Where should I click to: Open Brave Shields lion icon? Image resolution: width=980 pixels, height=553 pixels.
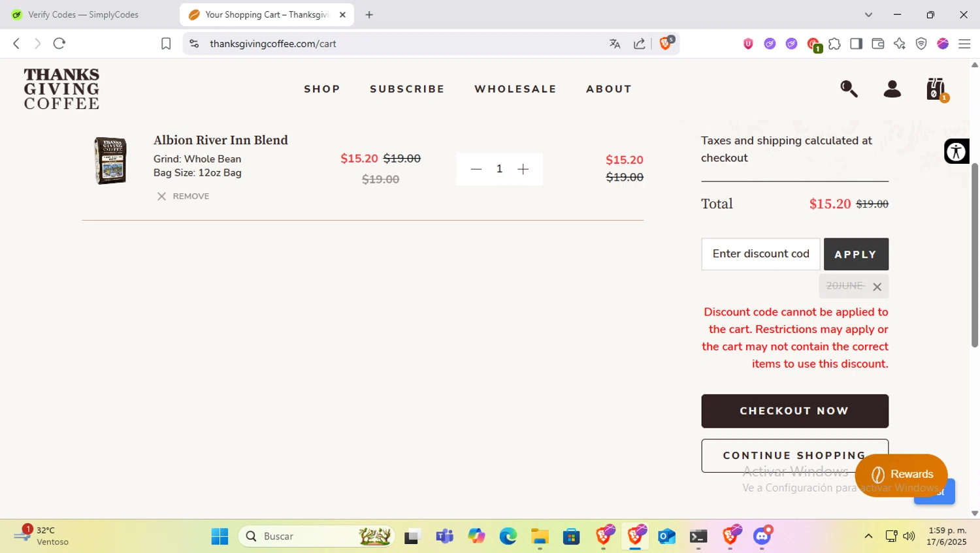(666, 43)
